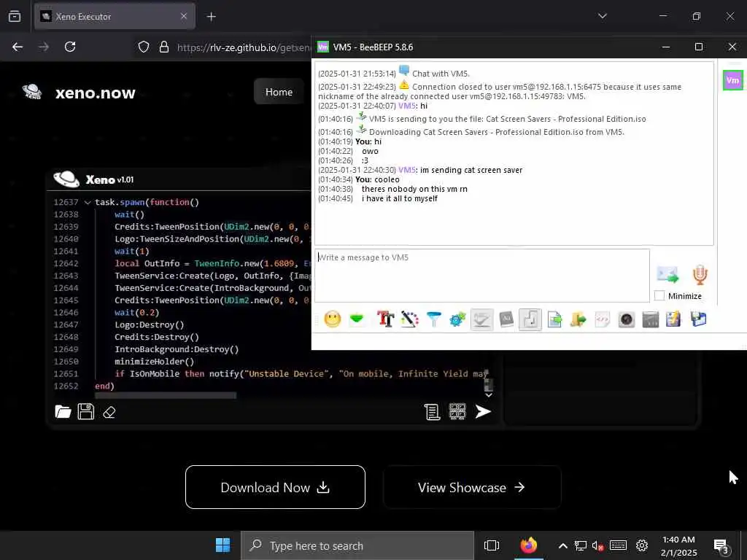Viewport: 747px width, 560px height.
Task: Click the script scroll icon in Xeno editor
Action: click(x=432, y=412)
